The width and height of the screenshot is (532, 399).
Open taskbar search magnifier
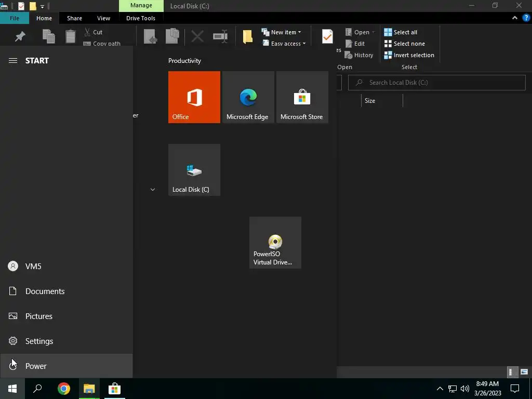[x=37, y=389]
